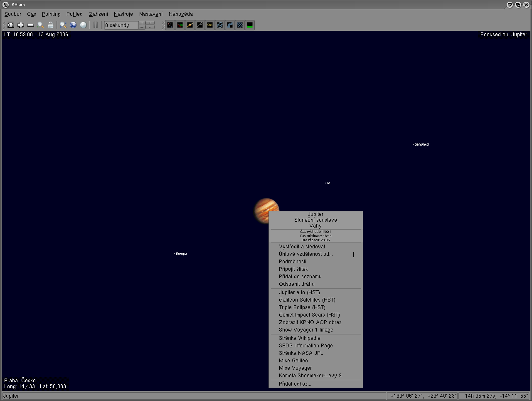The image size is (532, 401).
Task: Toggle solar system planets display
Action: pyautogui.click(x=190, y=25)
